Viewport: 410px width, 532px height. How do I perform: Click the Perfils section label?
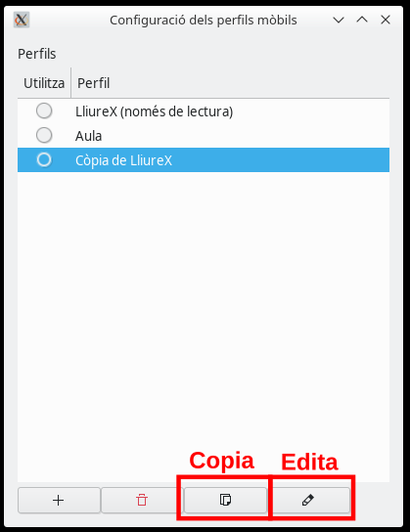pyautogui.click(x=36, y=54)
